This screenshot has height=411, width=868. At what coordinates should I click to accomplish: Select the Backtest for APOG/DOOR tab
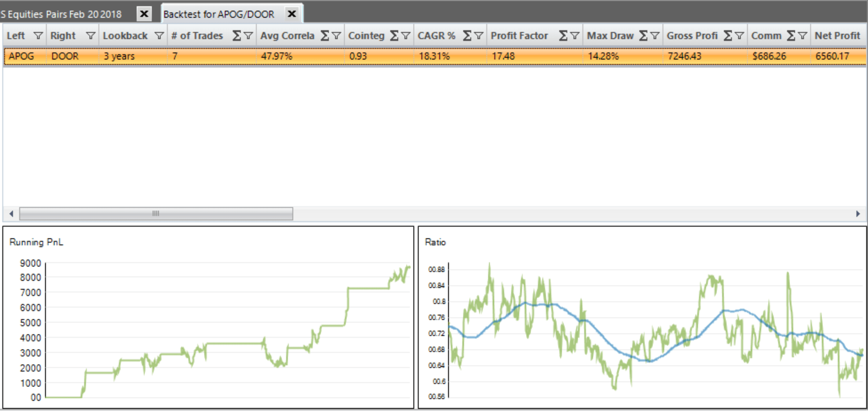pos(219,14)
